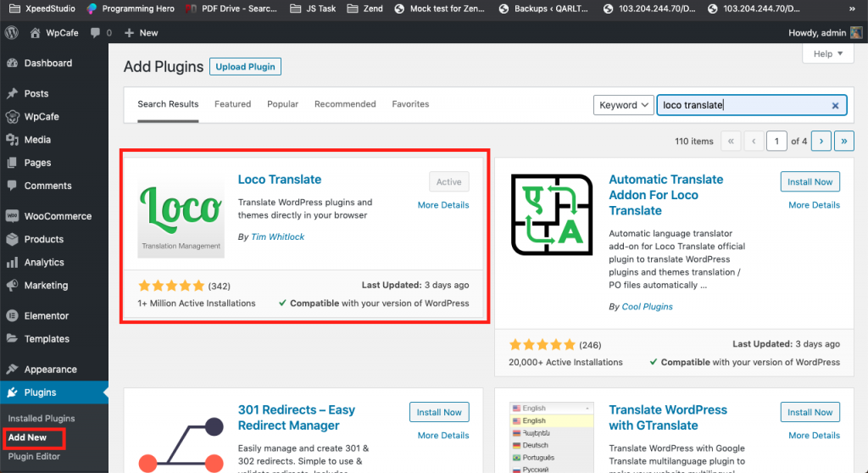868x473 pixels.
Task: Open Add New plugins submenu item
Action: (27, 437)
